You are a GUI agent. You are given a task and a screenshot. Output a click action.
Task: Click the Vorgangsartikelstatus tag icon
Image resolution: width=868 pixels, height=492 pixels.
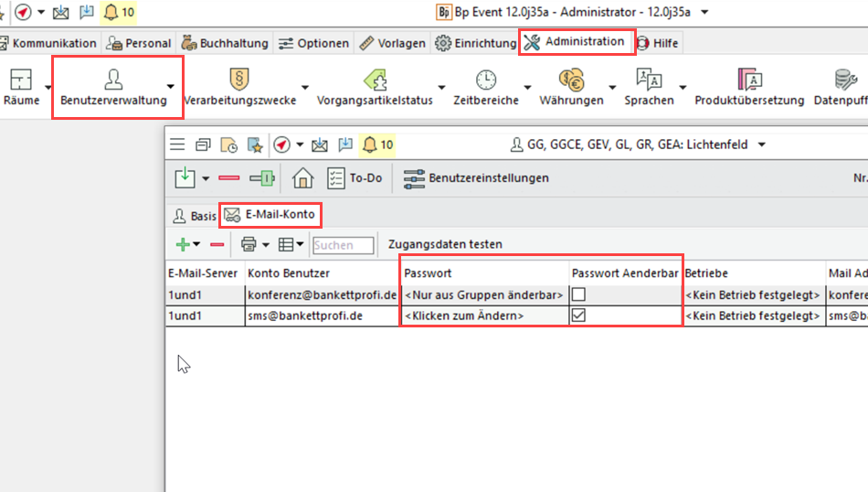click(x=375, y=80)
